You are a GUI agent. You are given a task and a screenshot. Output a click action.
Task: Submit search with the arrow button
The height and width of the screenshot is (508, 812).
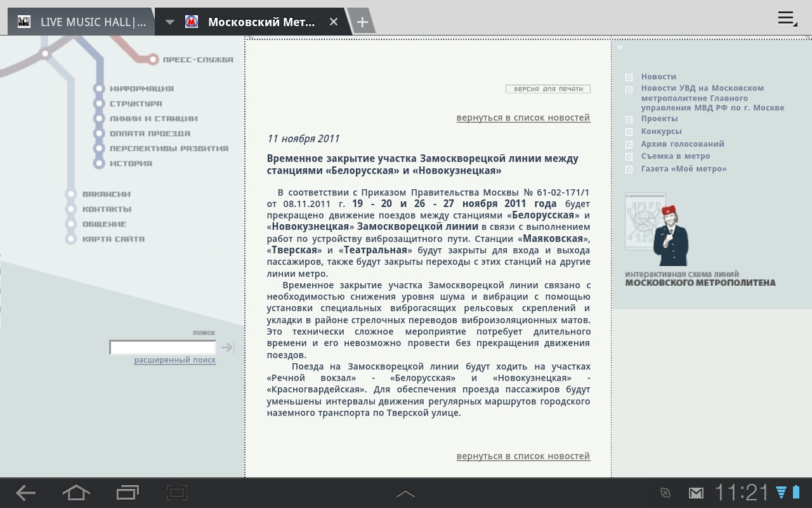(227, 347)
